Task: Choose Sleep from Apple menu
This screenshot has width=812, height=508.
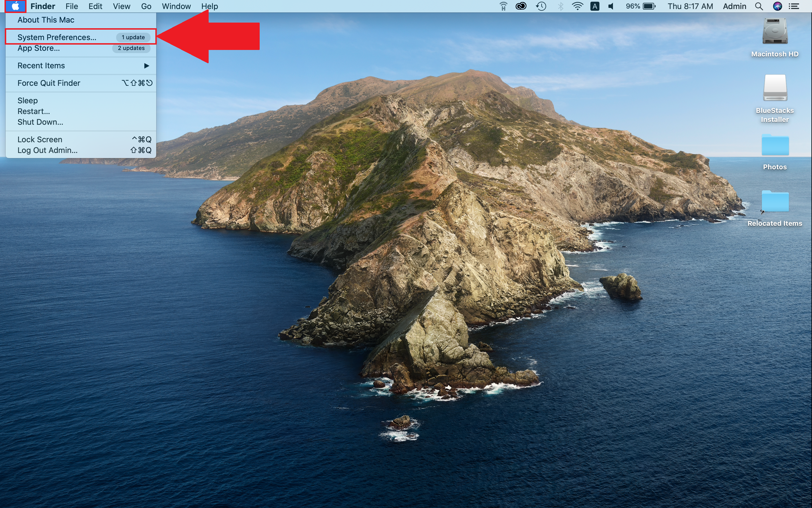Action: (x=81, y=100)
